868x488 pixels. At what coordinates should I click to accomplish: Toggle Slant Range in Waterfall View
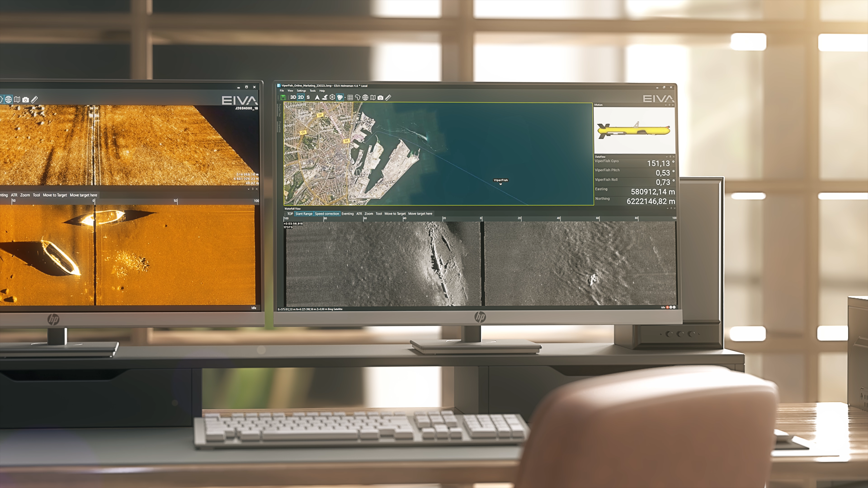coord(304,213)
